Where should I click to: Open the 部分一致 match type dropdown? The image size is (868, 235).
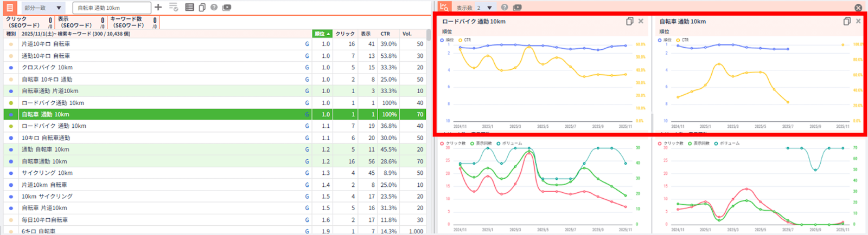coord(43,8)
